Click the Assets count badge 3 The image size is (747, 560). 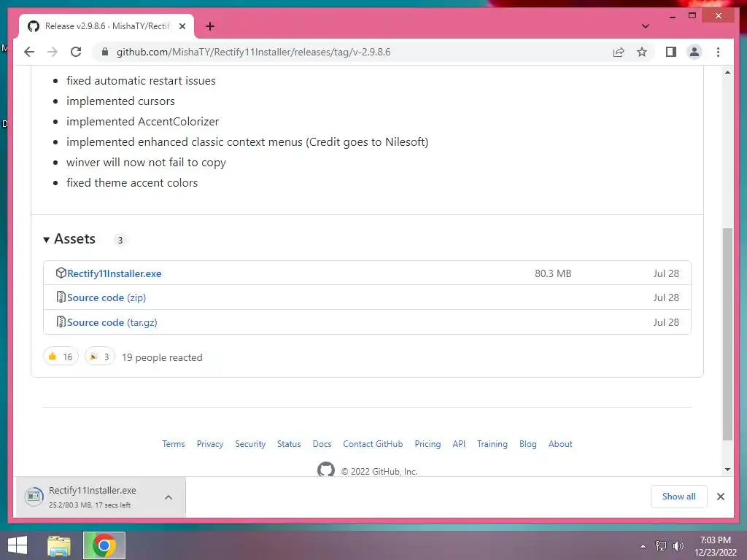pyautogui.click(x=120, y=240)
